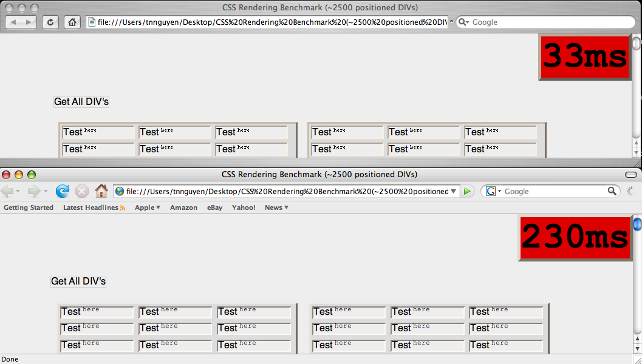The height and width of the screenshot is (364, 642).
Task: Click Safari's vertical scrollbar thumb
Action: pyautogui.click(x=636, y=43)
